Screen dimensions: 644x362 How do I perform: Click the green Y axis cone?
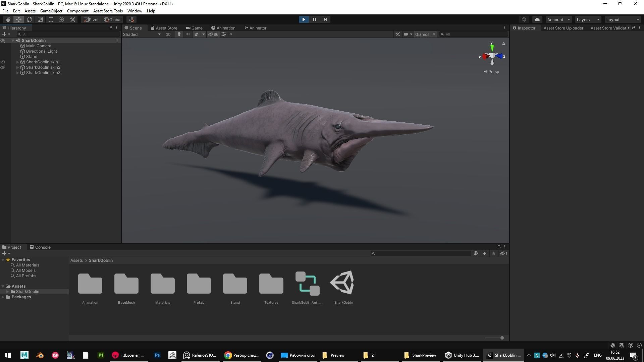[492, 48]
